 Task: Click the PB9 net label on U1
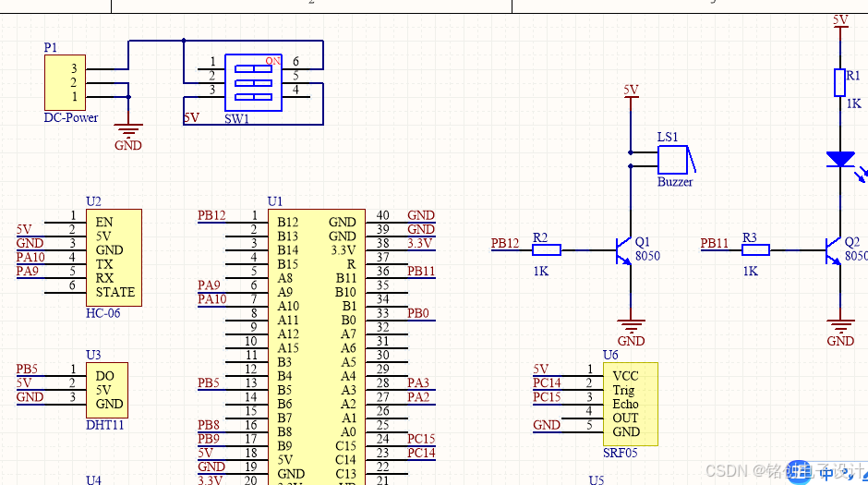click(209, 439)
